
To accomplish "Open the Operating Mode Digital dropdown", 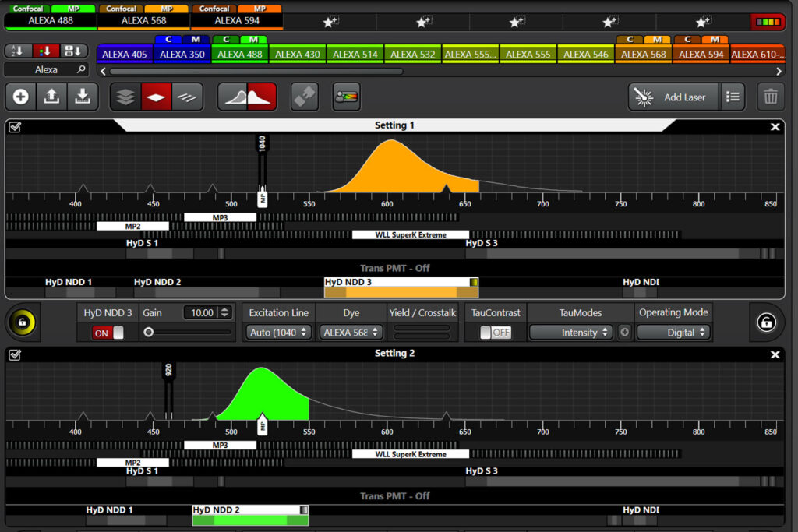I will click(674, 333).
